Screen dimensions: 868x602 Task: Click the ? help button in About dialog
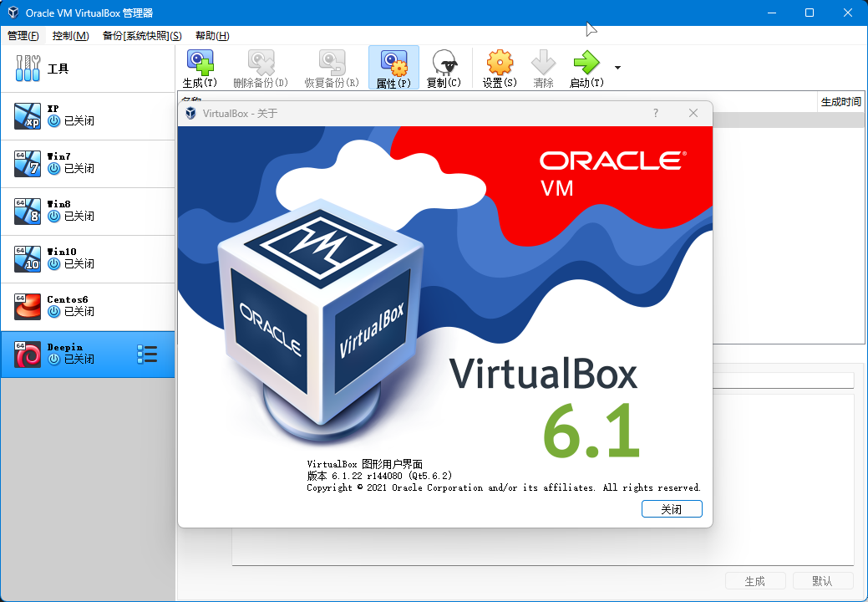656,113
